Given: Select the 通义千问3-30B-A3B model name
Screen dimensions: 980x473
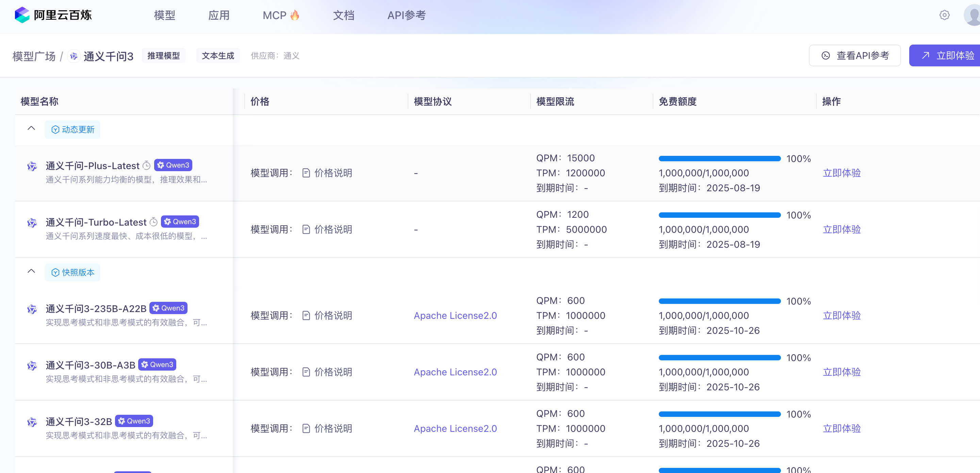Looking at the screenshot, I should pyautogui.click(x=91, y=365).
